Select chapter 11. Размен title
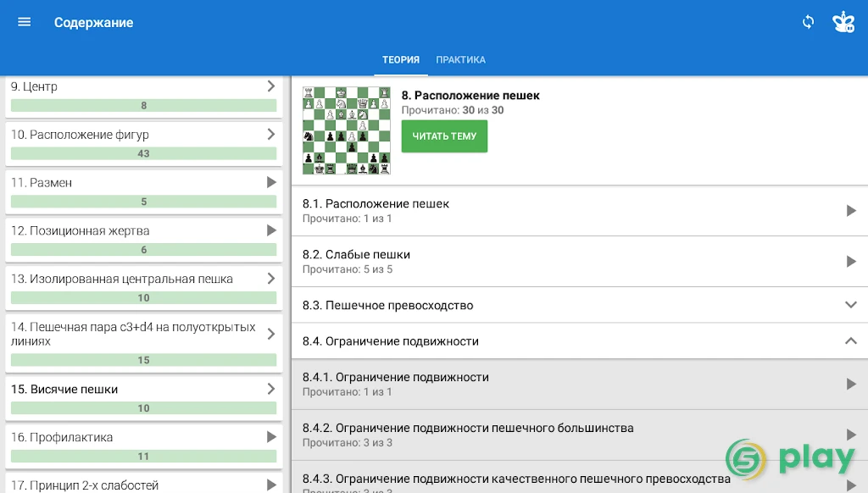The width and height of the screenshot is (868, 493). pos(42,183)
